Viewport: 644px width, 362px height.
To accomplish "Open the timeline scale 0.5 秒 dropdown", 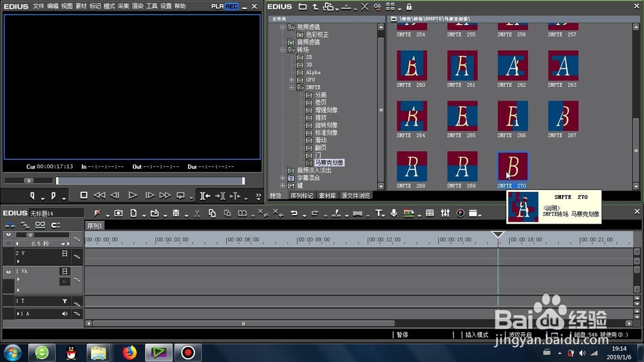I will click(63, 243).
